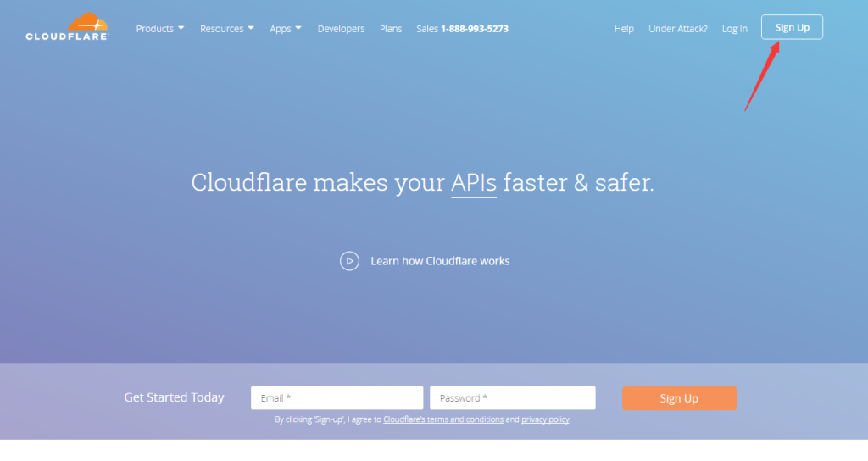Viewport: 868px width, 461px height.
Task: Expand the Products dropdown menu
Action: [x=160, y=29]
